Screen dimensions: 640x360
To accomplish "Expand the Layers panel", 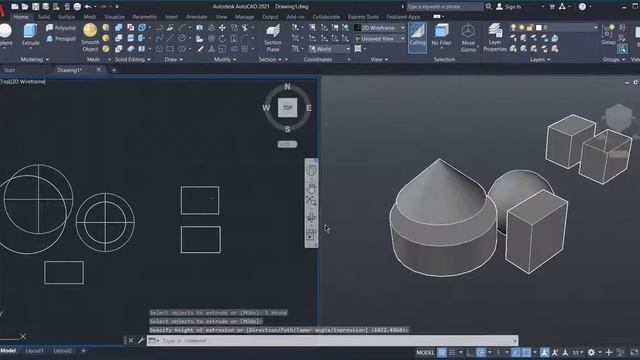I will click(x=540, y=60).
